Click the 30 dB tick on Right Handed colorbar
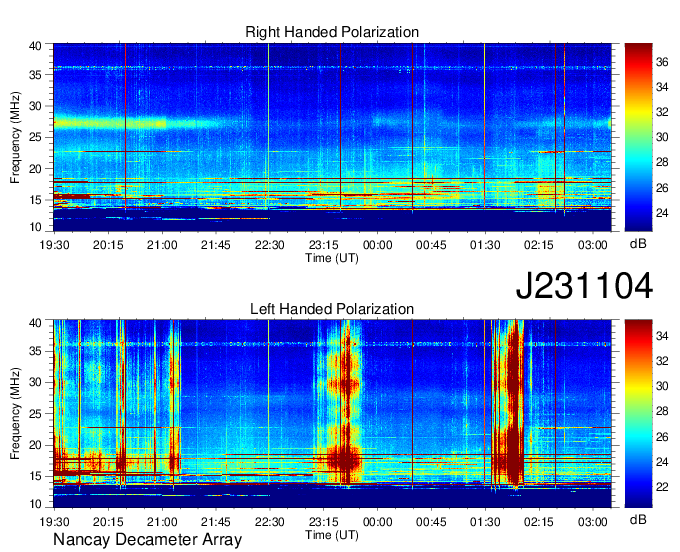 662,137
